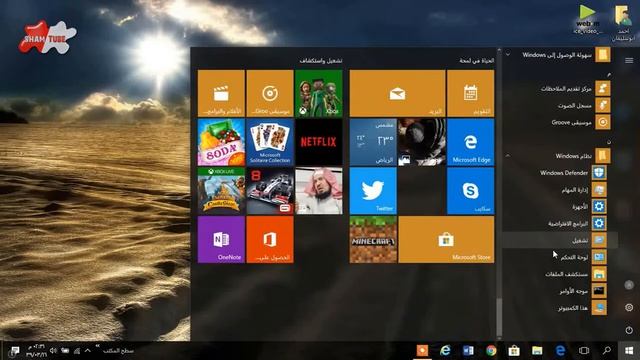640x360 pixels.
Task: Click سطح المكتب desktop toolbar on taskbar
Action: tap(118, 351)
